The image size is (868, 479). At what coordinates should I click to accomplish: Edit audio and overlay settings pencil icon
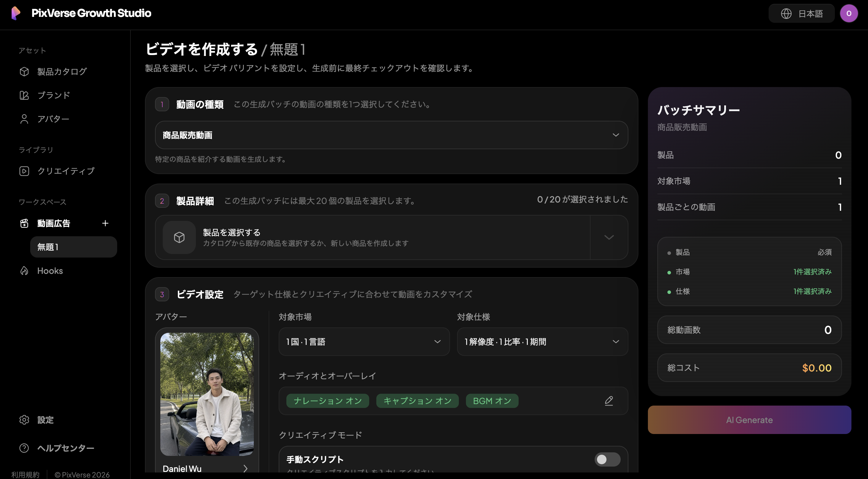coord(609,401)
